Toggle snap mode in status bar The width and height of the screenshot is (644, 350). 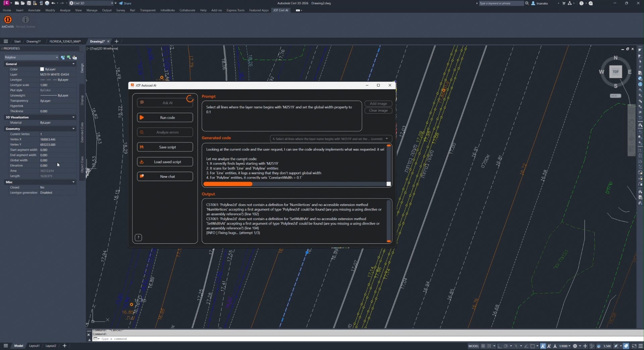point(489,346)
